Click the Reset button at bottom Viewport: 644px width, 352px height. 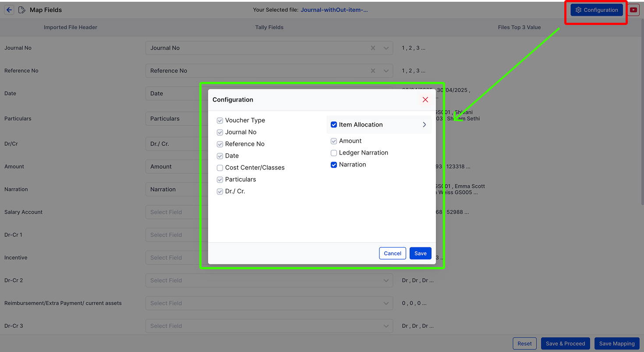[x=524, y=343]
